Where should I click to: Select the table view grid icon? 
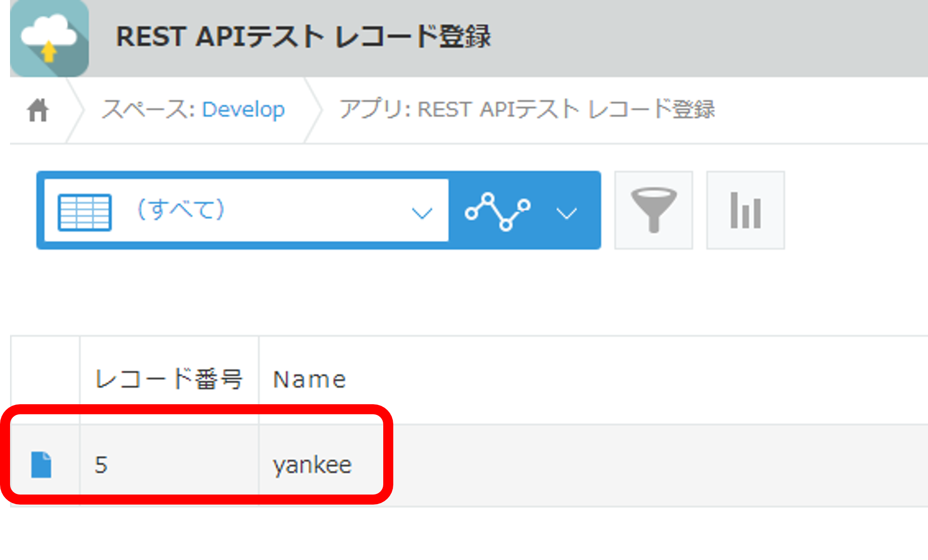[84, 210]
